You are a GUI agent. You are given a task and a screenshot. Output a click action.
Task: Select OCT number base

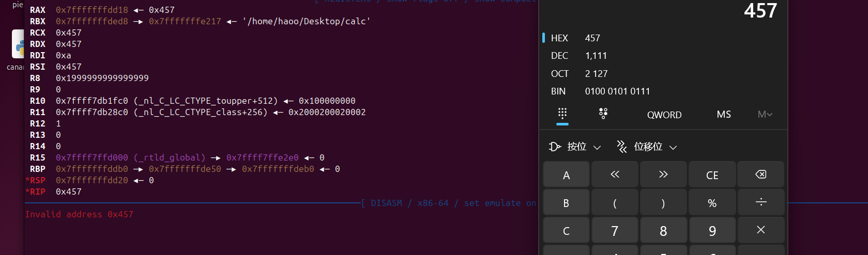point(559,74)
